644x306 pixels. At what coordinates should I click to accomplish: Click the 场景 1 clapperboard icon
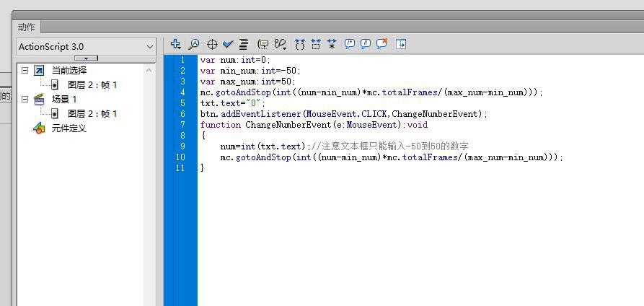[x=39, y=99]
